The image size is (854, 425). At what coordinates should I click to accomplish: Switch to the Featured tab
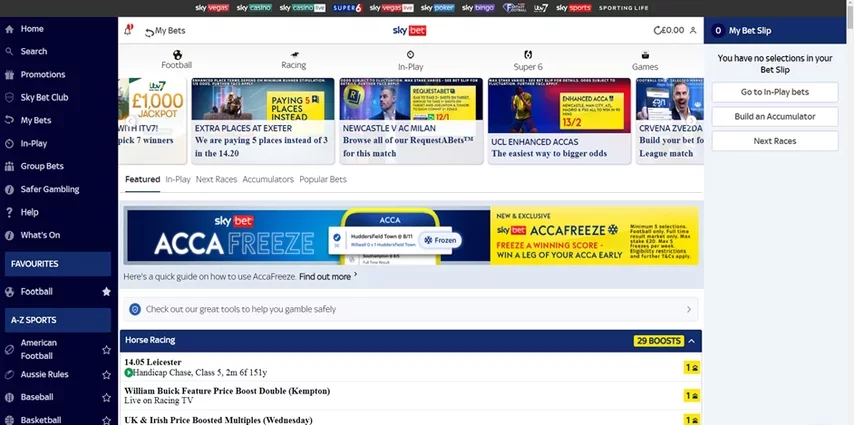(x=143, y=179)
